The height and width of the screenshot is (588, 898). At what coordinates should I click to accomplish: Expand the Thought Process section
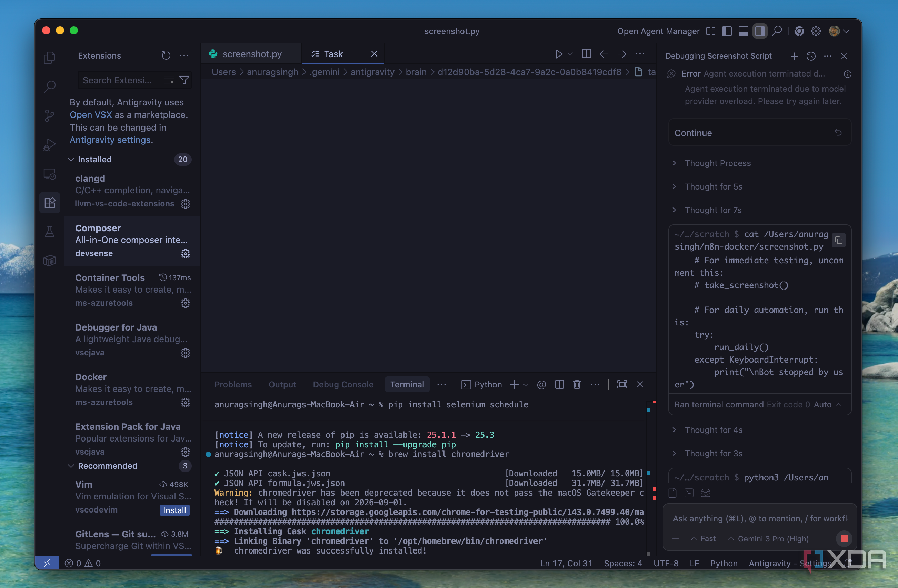tap(717, 163)
